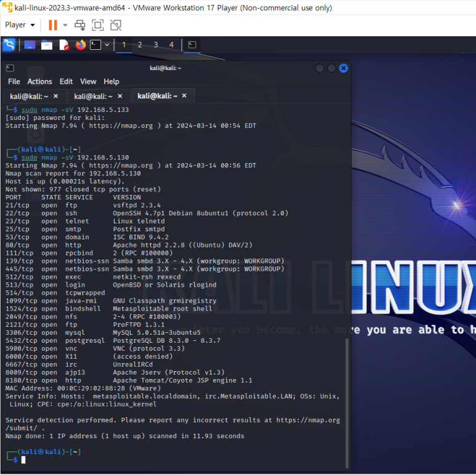This screenshot has width=476, height=475.
Task: Open the VMware Player menu
Action: coord(20,25)
